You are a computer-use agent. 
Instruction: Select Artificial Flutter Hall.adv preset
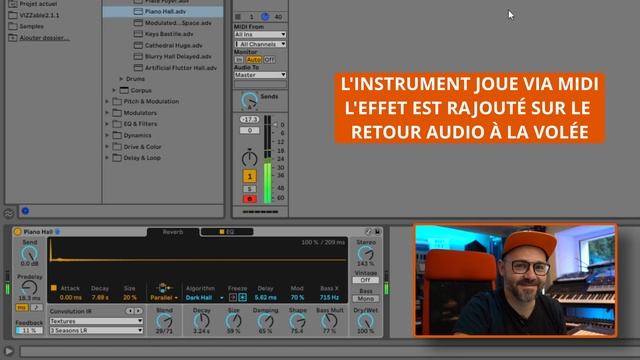[180, 68]
